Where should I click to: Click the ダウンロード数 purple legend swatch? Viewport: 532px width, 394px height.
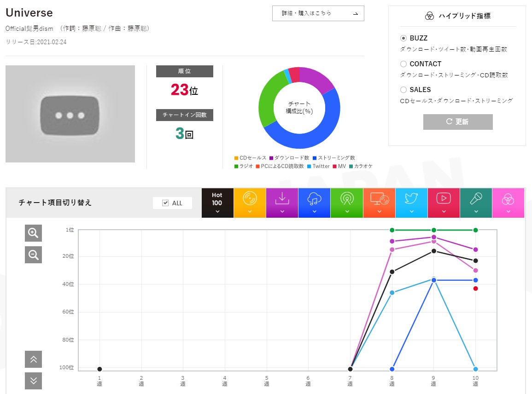271,158
